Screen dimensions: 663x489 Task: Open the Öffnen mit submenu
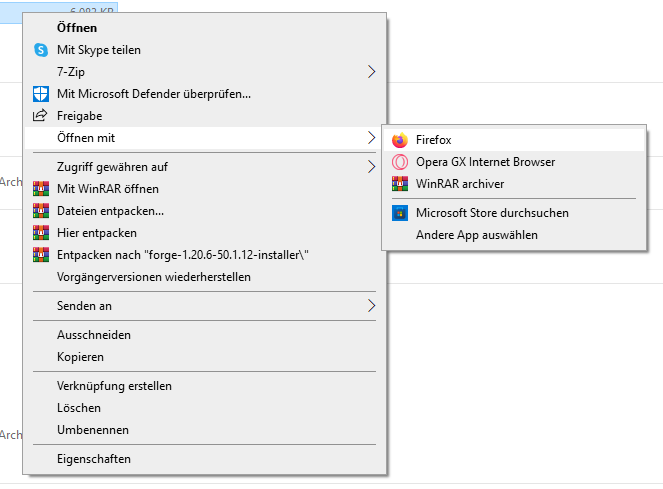pyautogui.click(x=200, y=137)
